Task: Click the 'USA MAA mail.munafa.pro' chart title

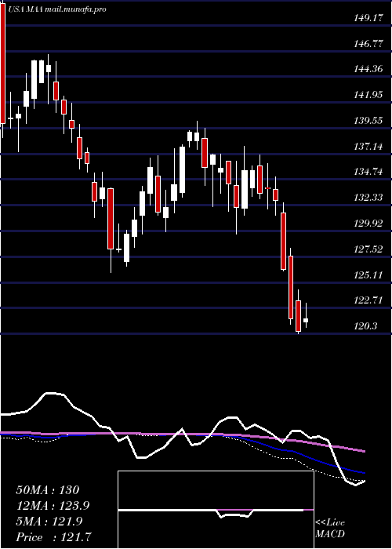Action: pos(56,9)
